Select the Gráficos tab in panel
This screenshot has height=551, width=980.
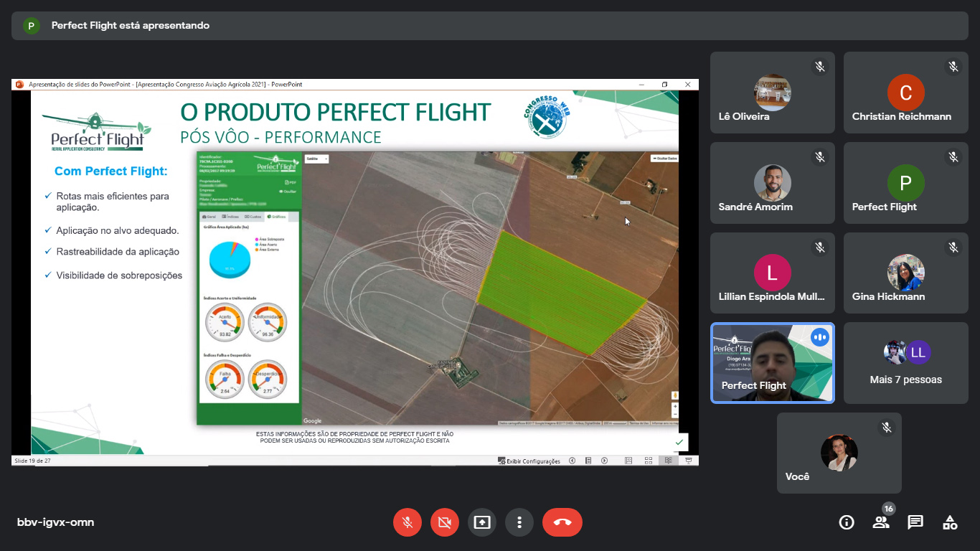276,216
